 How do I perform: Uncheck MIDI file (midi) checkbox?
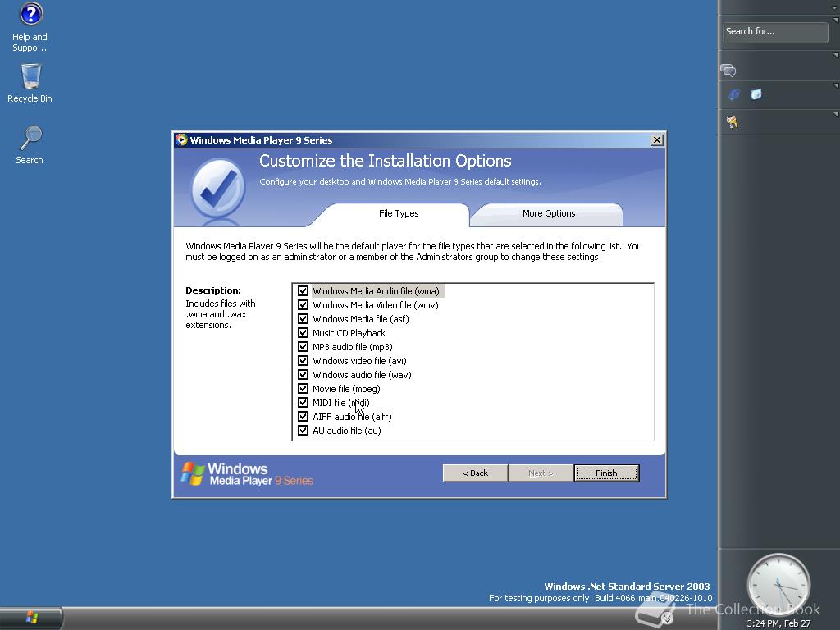tap(304, 402)
